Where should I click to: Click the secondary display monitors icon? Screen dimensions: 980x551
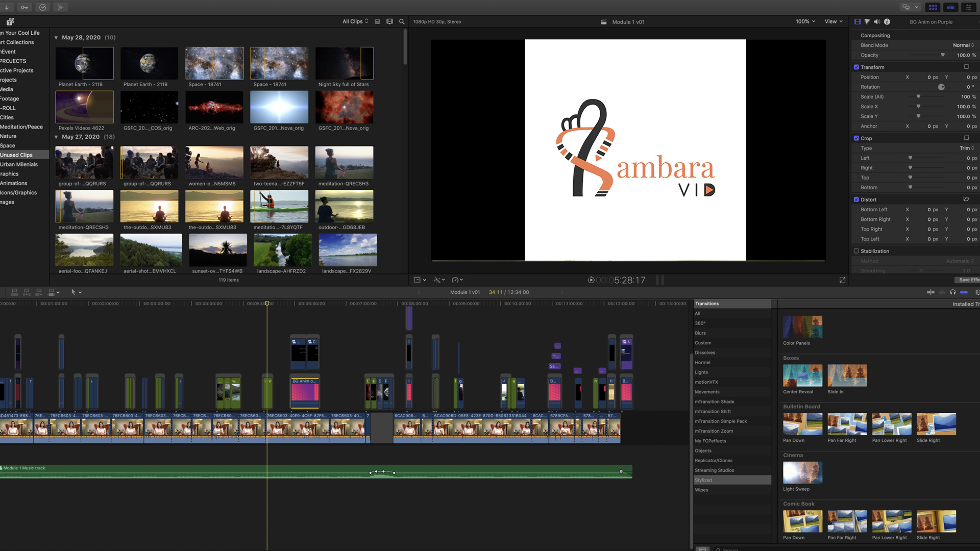pyautogui.click(x=906, y=7)
